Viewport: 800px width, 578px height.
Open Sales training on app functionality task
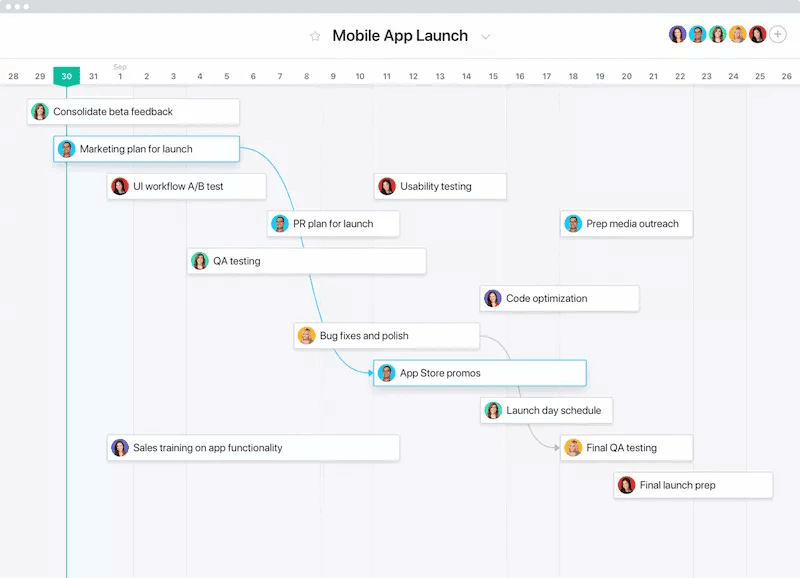pos(254,447)
